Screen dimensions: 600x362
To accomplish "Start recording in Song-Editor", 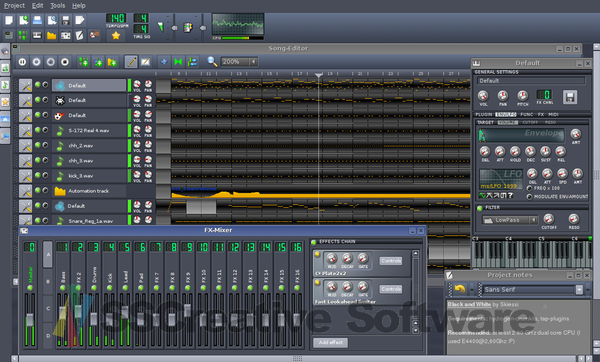I will [36, 62].
